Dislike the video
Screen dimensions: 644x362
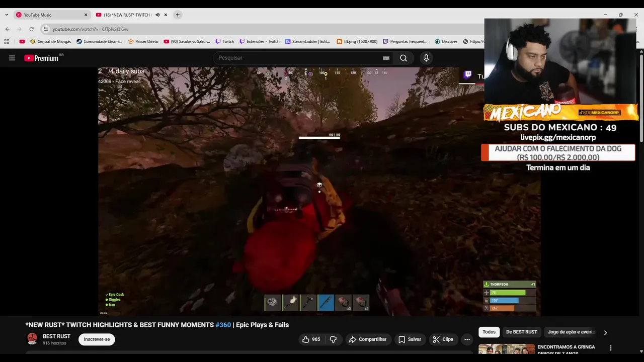point(333,339)
